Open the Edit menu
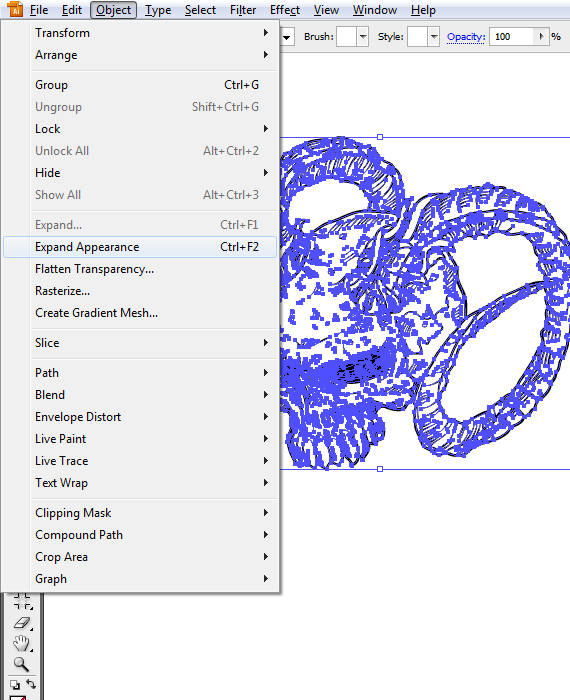The height and width of the screenshot is (700, 570). (x=71, y=10)
